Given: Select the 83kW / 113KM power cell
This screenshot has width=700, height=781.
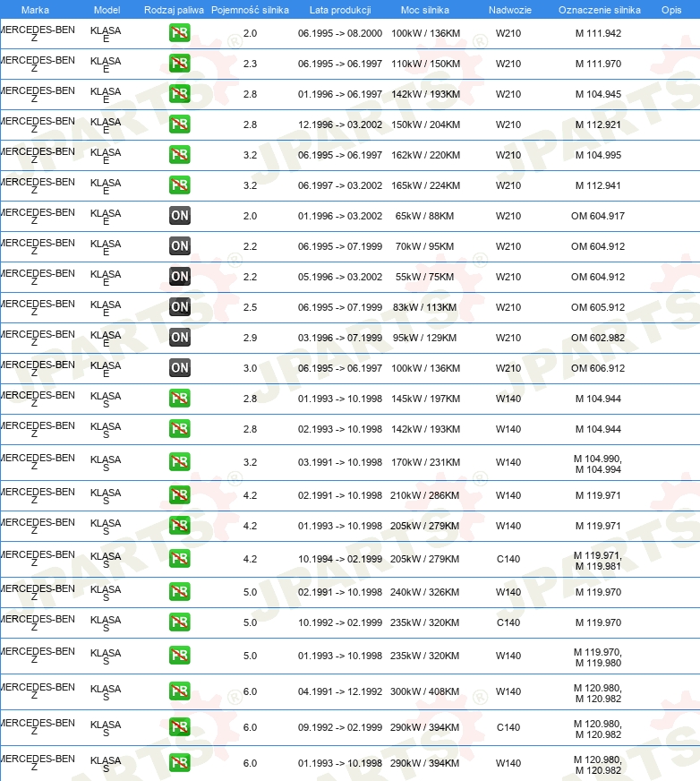Looking at the screenshot, I should 424,307.
